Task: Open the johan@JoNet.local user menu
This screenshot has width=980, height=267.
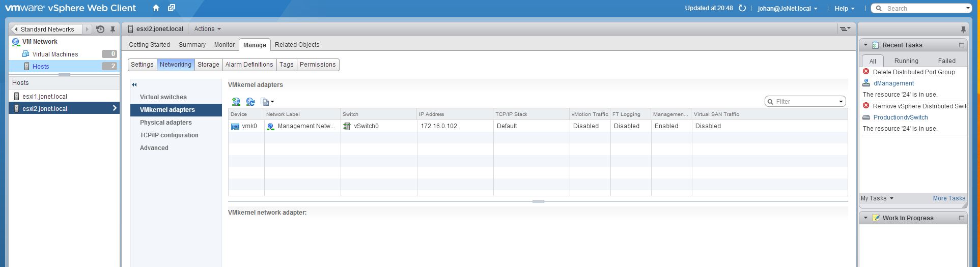Action: [787, 8]
